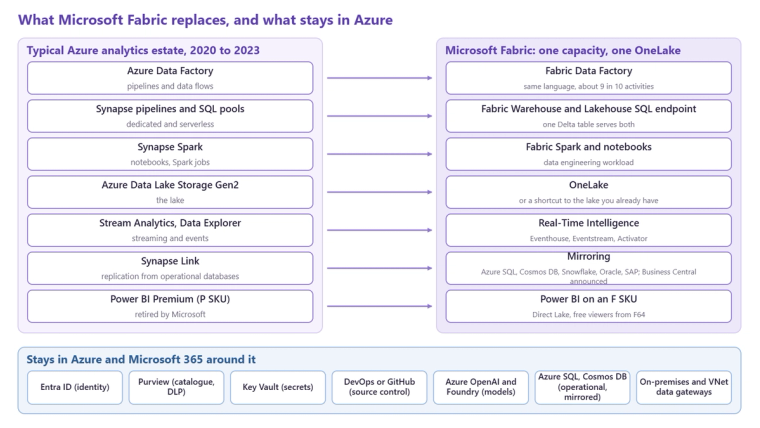
Task: Select the 'Azure OpenAI and Foundry (models)' box
Action: click(x=481, y=387)
